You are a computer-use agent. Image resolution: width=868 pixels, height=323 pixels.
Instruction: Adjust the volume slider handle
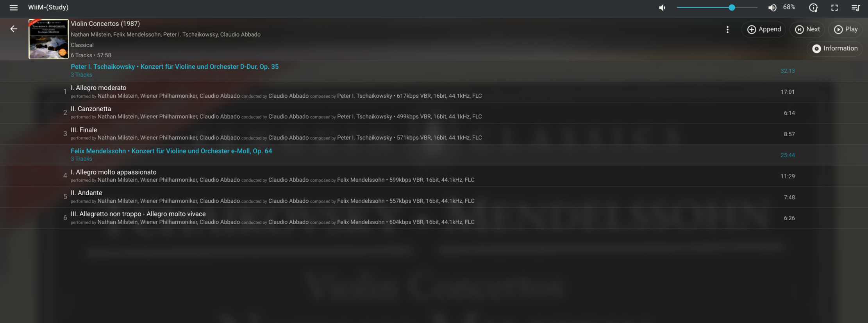click(x=732, y=7)
